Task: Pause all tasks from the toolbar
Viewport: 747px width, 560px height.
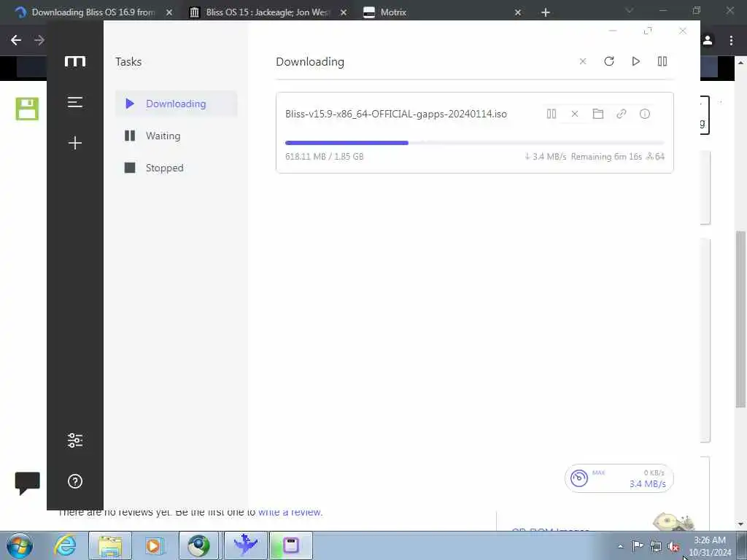Action: (x=662, y=61)
